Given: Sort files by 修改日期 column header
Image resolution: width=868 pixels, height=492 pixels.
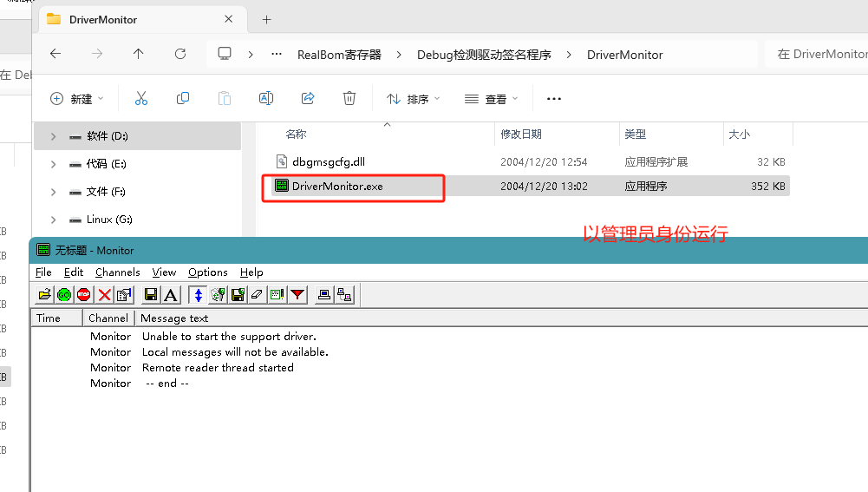Looking at the screenshot, I should 520,134.
